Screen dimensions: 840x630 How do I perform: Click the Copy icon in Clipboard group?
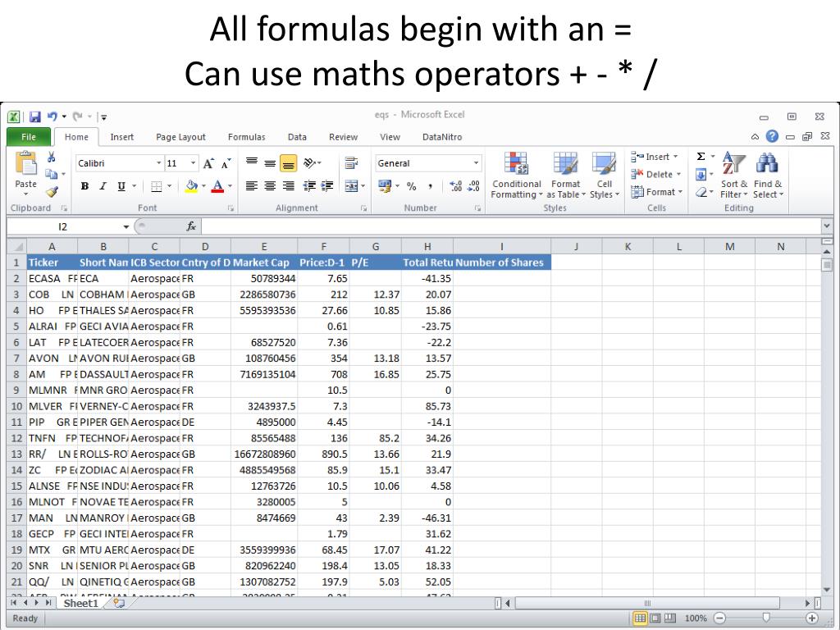[x=52, y=174]
